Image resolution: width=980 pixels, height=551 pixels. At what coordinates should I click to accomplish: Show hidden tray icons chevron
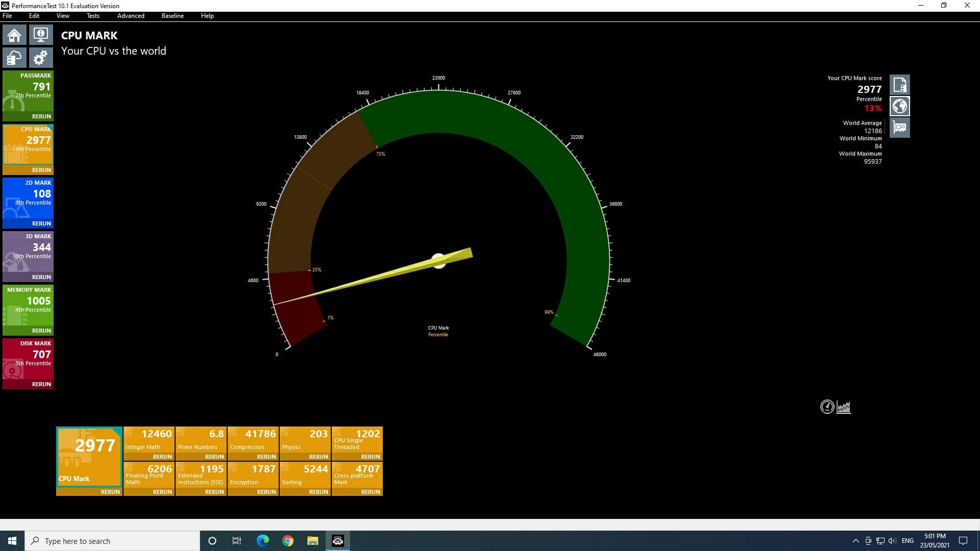pos(856,541)
